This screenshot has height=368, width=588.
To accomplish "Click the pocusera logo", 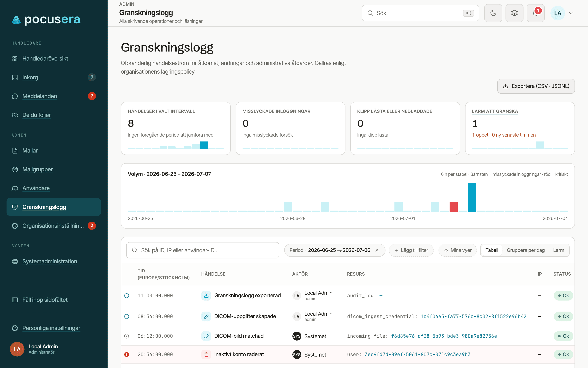I will pos(46,19).
